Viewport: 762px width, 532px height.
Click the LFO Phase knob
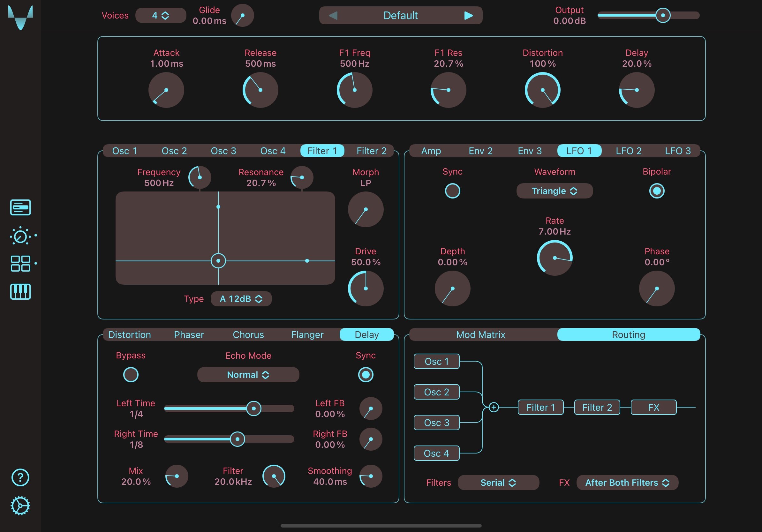657,288
